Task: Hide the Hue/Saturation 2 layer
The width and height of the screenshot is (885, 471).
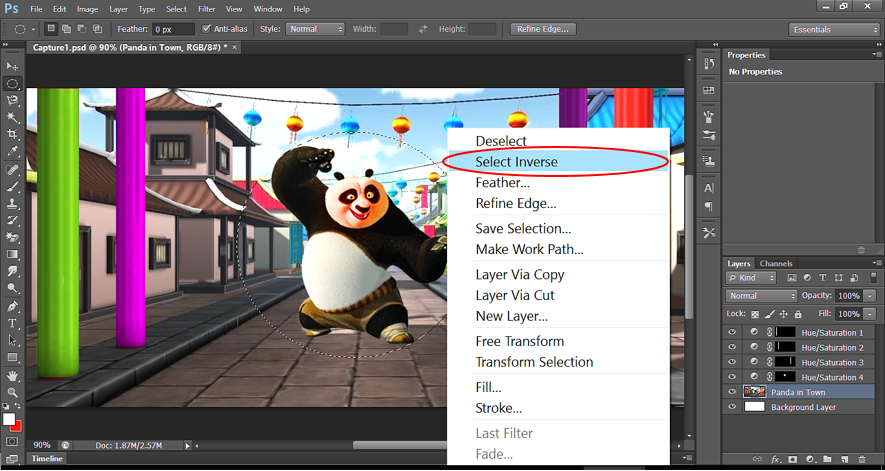Action: pyautogui.click(x=732, y=347)
